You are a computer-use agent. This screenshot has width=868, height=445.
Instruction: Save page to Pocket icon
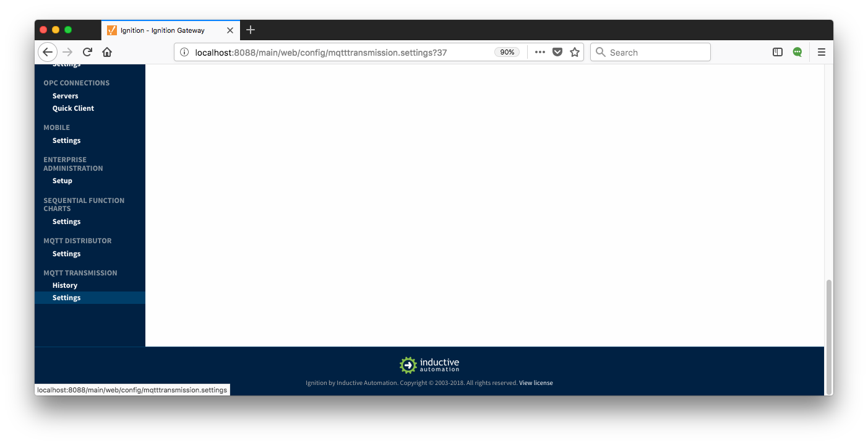click(557, 53)
